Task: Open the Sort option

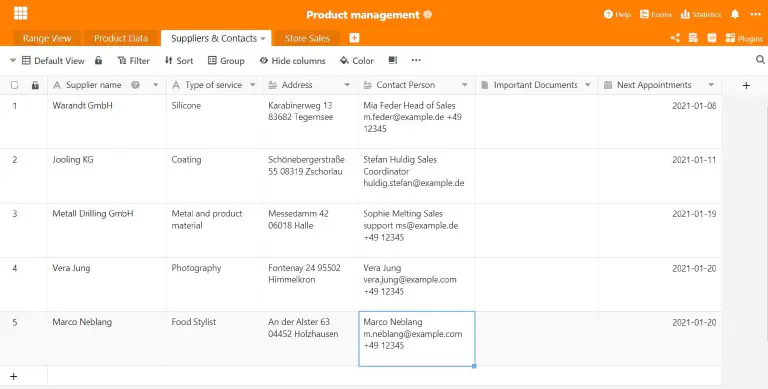Action: point(179,61)
